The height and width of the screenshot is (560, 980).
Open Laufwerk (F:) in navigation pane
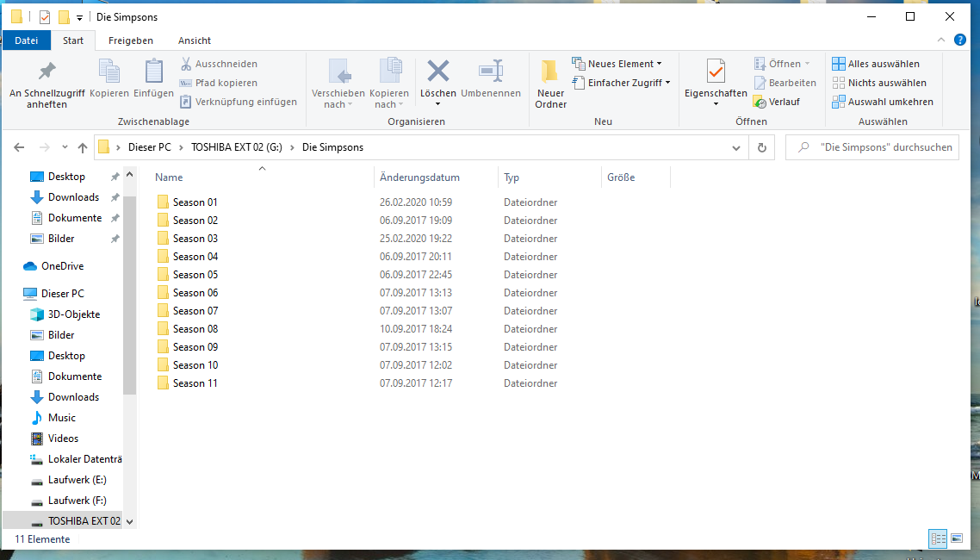coord(77,500)
